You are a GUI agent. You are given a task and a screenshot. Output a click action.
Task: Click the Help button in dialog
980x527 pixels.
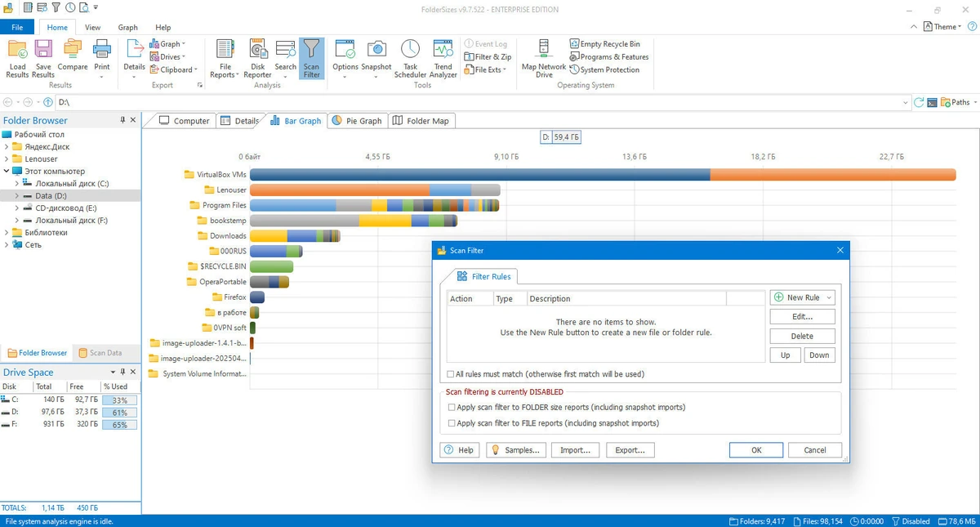point(459,450)
